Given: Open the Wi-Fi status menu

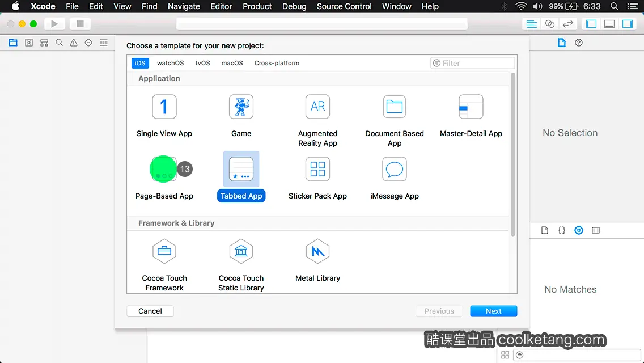Looking at the screenshot, I should tap(521, 6).
